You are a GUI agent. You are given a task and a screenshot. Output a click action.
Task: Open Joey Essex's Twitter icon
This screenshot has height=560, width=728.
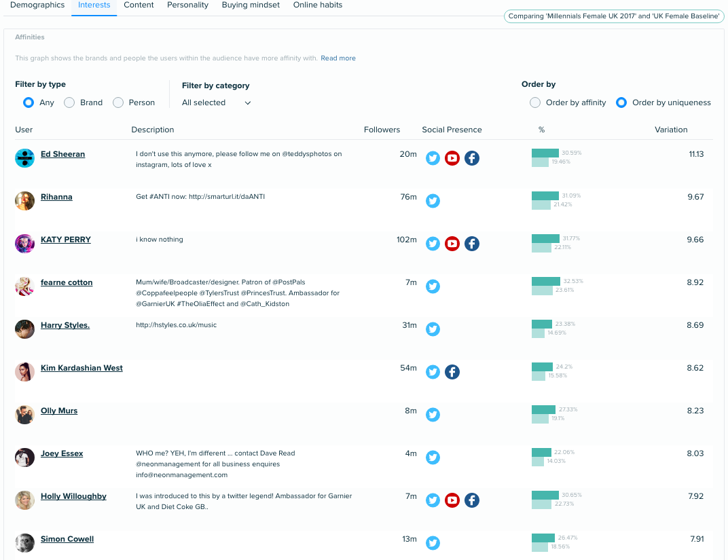(x=433, y=458)
